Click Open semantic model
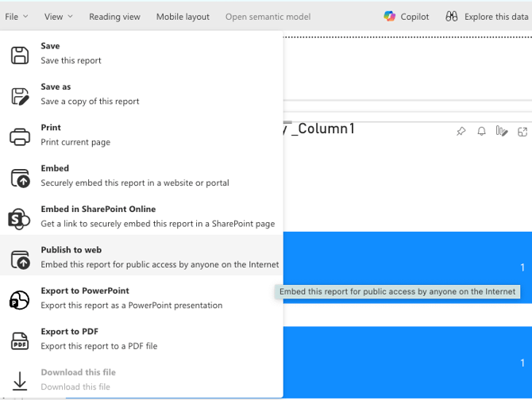The height and width of the screenshot is (400, 532). click(268, 17)
